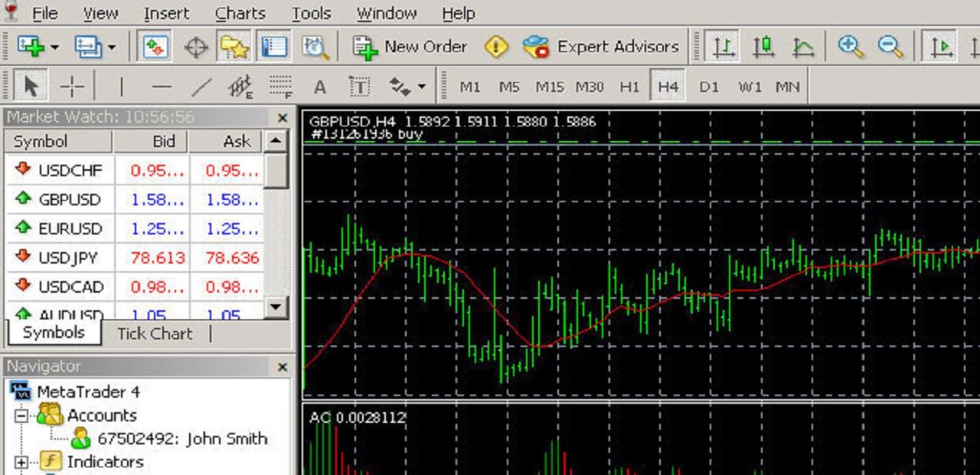Switch chart to Line Chart mode
Image resolution: width=980 pixels, height=475 pixels.
803,47
